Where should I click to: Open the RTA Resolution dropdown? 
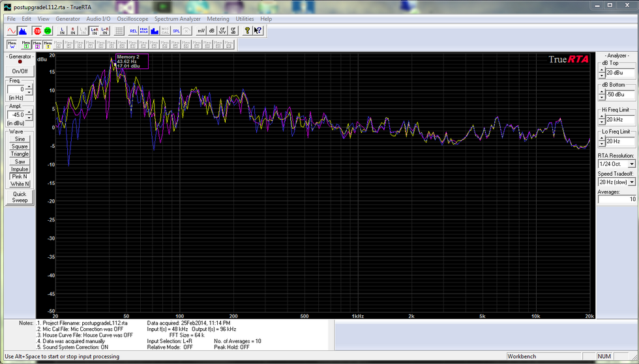(x=632, y=163)
